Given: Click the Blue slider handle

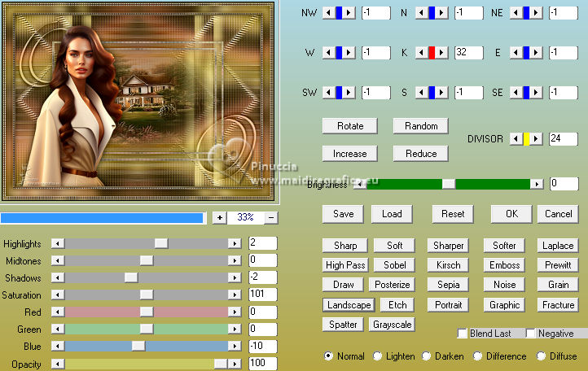Looking at the screenshot, I should [x=138, y=346].
